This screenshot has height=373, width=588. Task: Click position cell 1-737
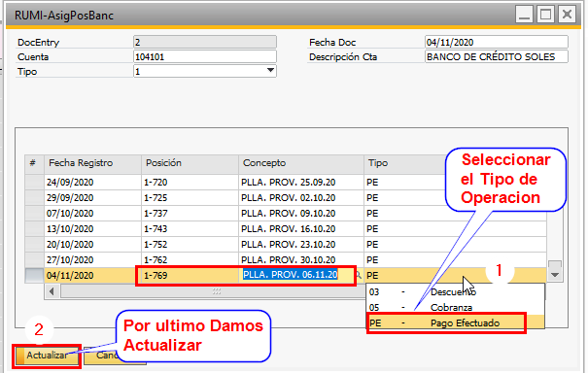(x=190, y=214)
